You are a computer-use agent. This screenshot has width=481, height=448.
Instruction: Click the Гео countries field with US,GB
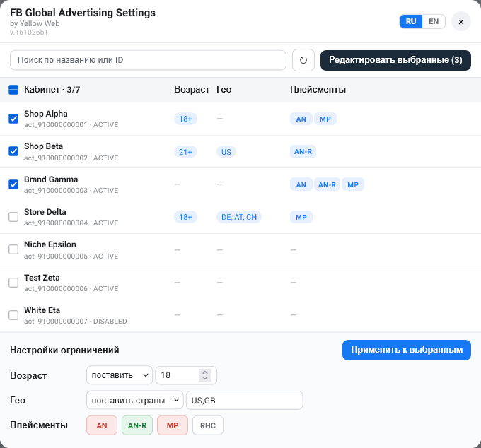tap(245, 400)
